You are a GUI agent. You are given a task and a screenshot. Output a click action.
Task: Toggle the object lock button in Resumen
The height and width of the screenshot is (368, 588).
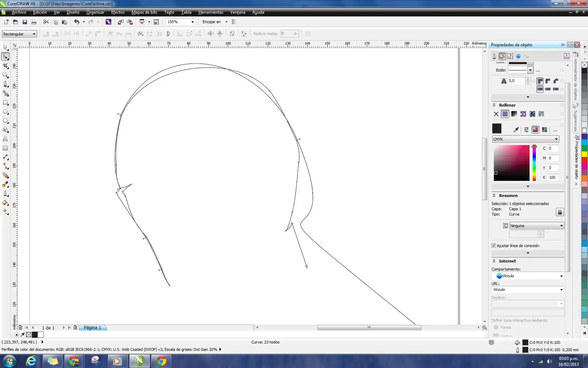560,212
